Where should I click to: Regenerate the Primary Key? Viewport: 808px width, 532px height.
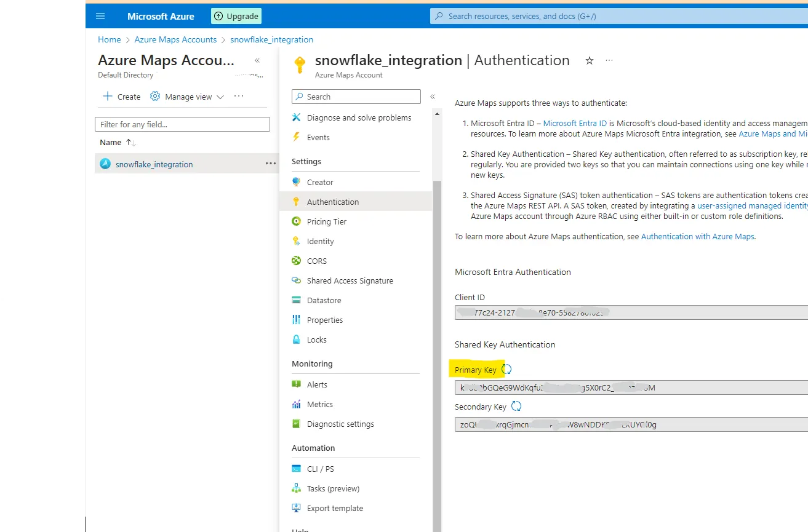[x=506, y=369]
